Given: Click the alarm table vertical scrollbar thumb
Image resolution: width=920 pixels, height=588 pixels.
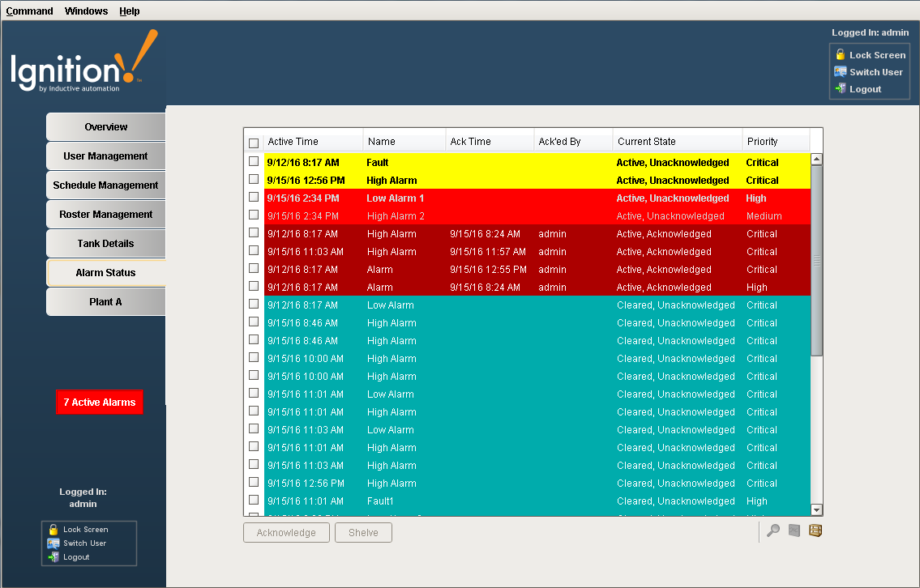Looking at the screenshot, I should 816,260.
